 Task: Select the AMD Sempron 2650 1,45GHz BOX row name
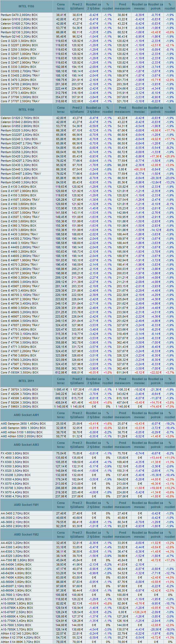[x=23, y=424]
